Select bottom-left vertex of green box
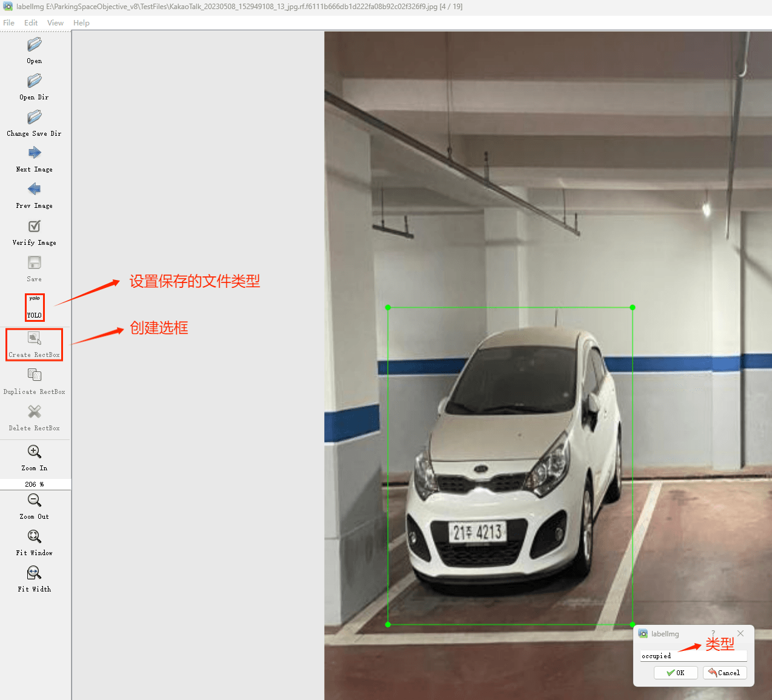The image size is (772, 700). [388, 624]
